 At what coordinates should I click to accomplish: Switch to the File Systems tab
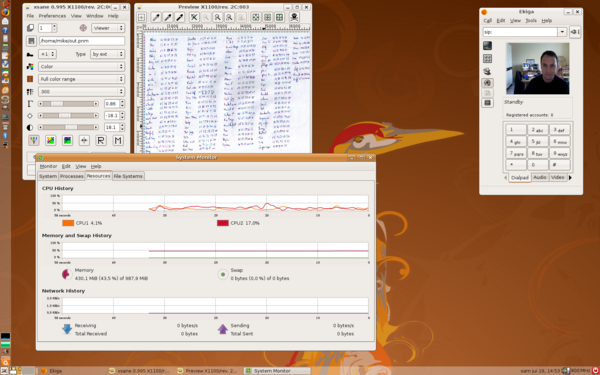tap(128, 176)
